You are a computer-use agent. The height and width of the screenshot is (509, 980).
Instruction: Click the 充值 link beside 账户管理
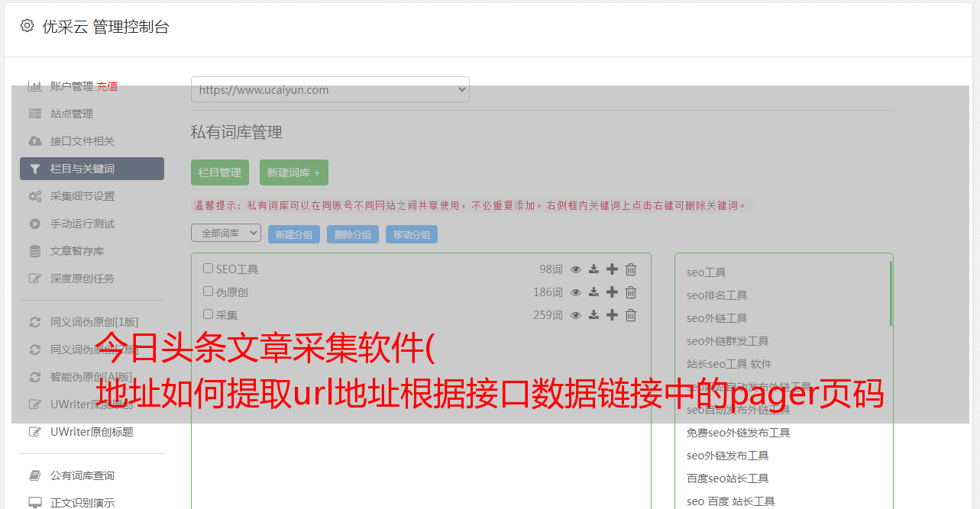107,86
